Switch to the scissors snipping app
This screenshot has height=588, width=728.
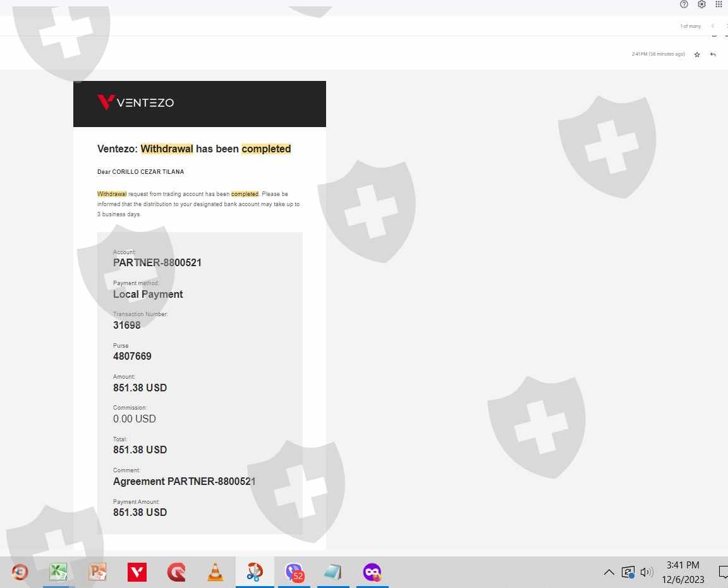[255, 572]
